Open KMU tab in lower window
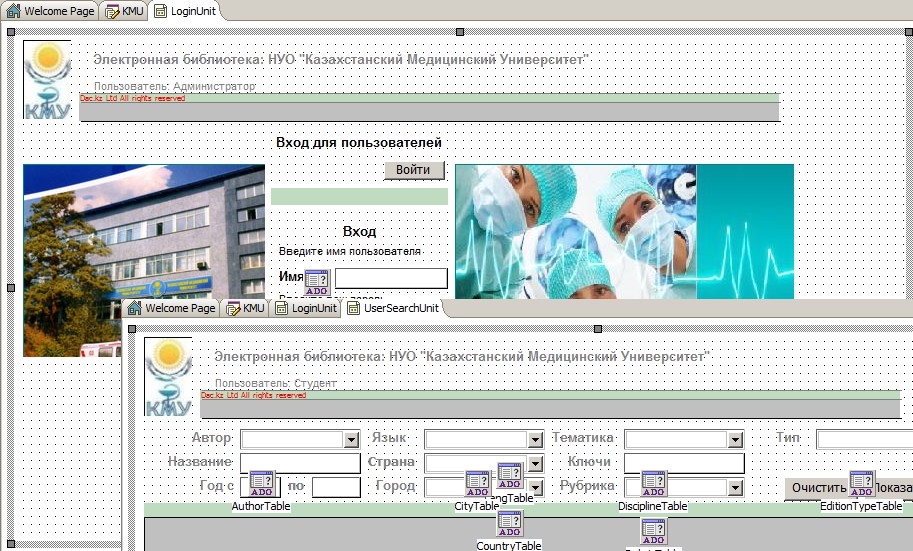 [x=245, y=308]
